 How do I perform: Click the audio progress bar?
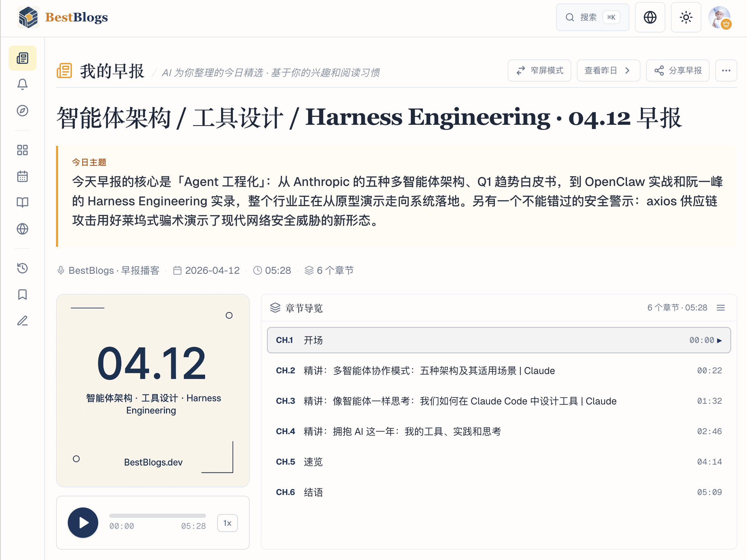pos(158,516)
